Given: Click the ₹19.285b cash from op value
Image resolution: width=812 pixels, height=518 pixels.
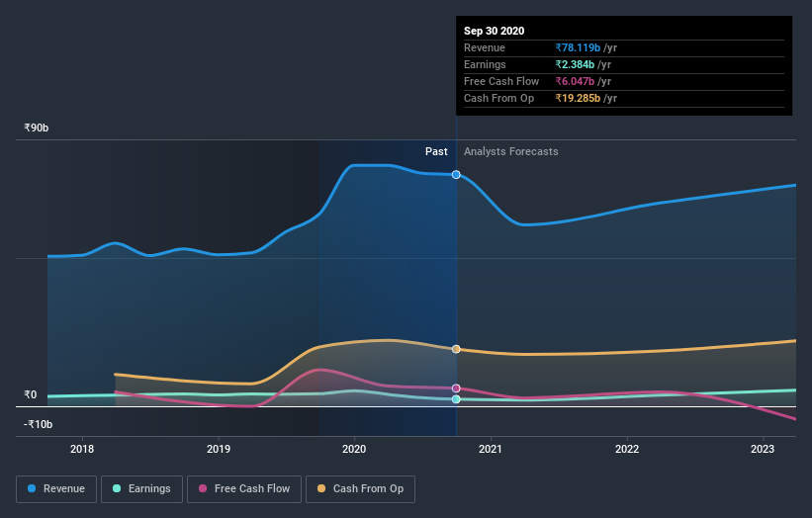Looking at the screenshot, I should pos(578,98).
